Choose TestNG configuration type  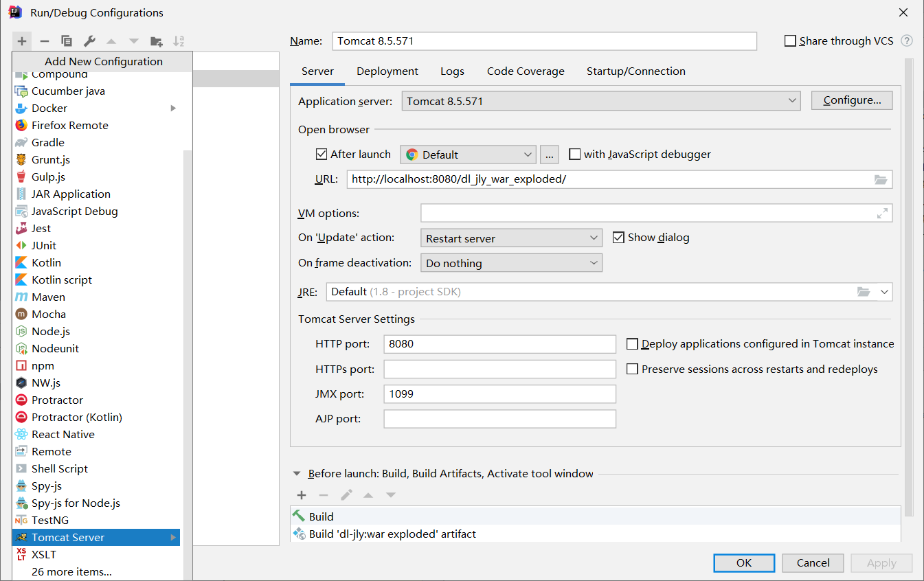pyautogui.click(x=96, y=520)
